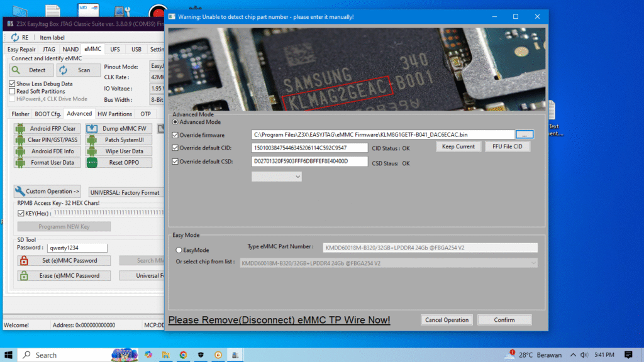Click into the Override firmware path field
The width and height of the screenshot is (644, 362).
[x=383, y=134]
